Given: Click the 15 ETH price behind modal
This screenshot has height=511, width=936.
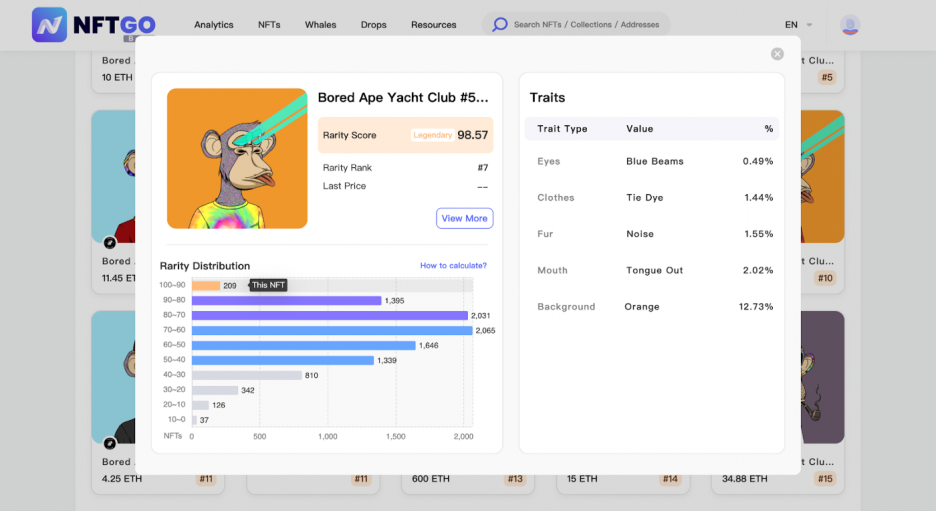Looking at the screenshot, I should click(582, 479).
